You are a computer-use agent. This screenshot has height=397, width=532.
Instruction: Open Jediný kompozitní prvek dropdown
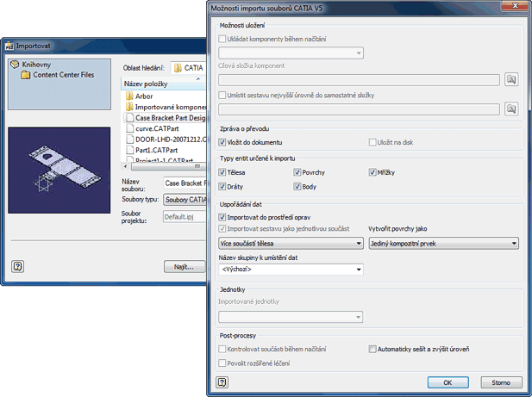444,243
